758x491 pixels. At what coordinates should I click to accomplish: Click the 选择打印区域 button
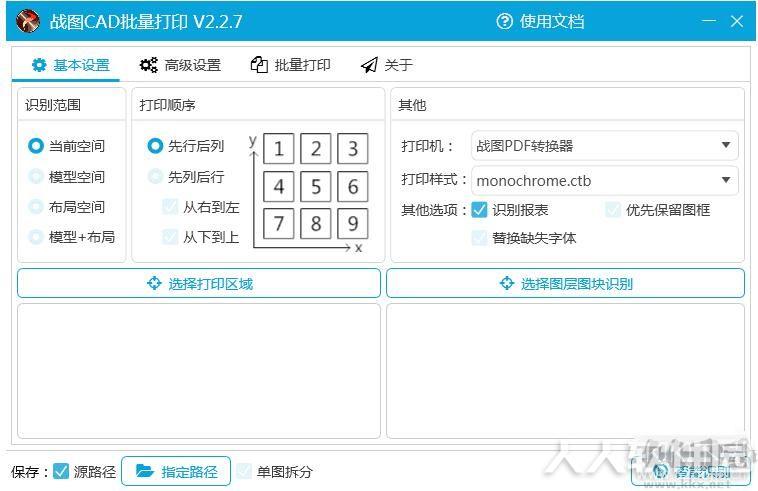199,283
